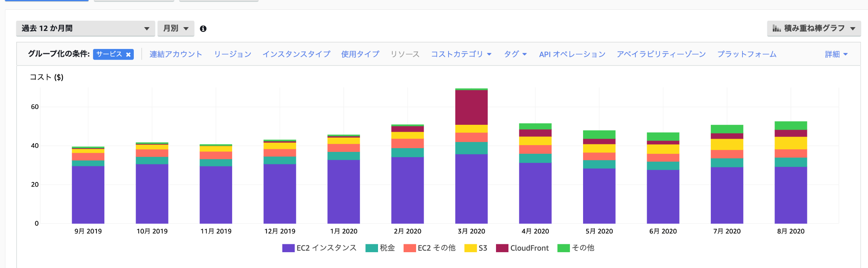Viewport: 868px width, 268px height.
Task: Group costs by 使用タイプ
Action: pos(360,54)
